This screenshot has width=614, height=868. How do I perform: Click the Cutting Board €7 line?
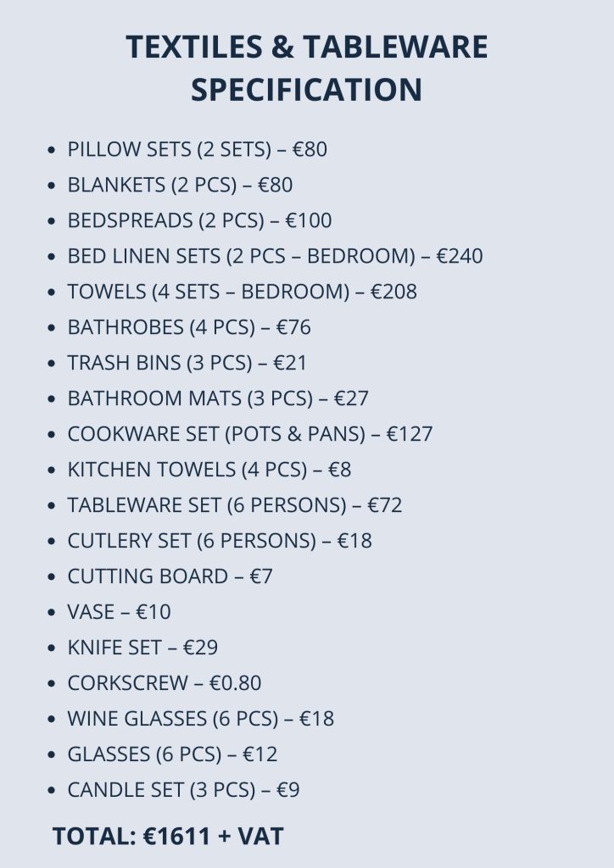click(170, 577)
